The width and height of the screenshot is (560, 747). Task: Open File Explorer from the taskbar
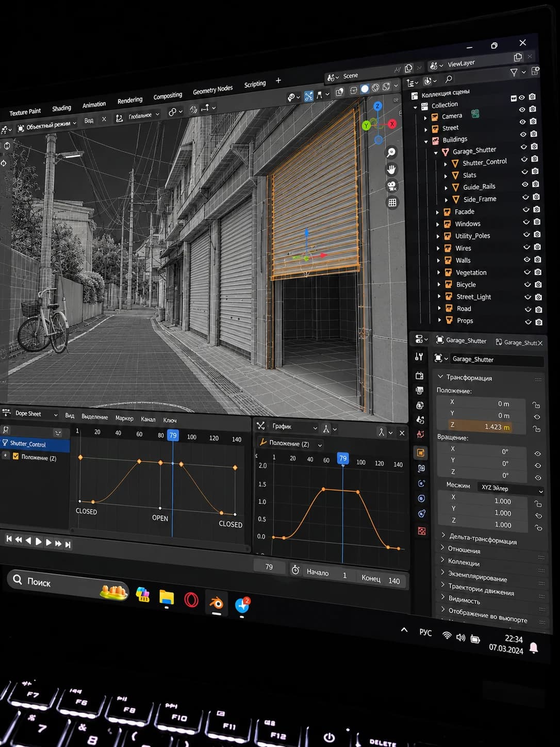(167, 597)
